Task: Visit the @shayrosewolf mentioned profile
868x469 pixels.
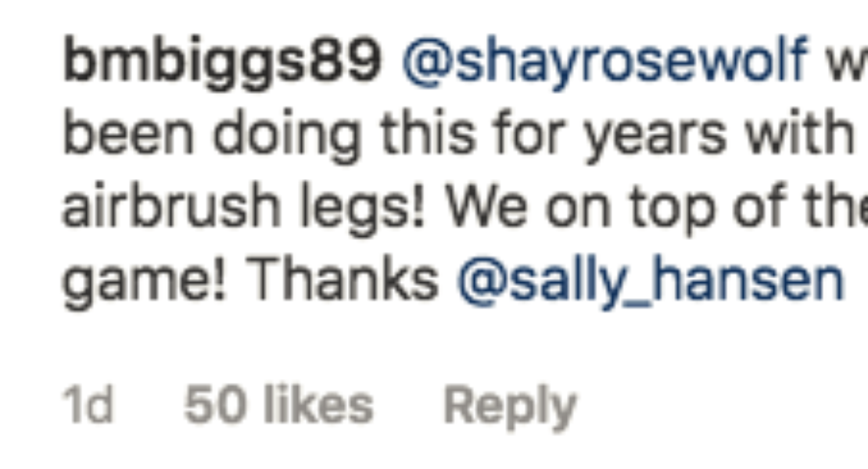Action: click(604, 62)
